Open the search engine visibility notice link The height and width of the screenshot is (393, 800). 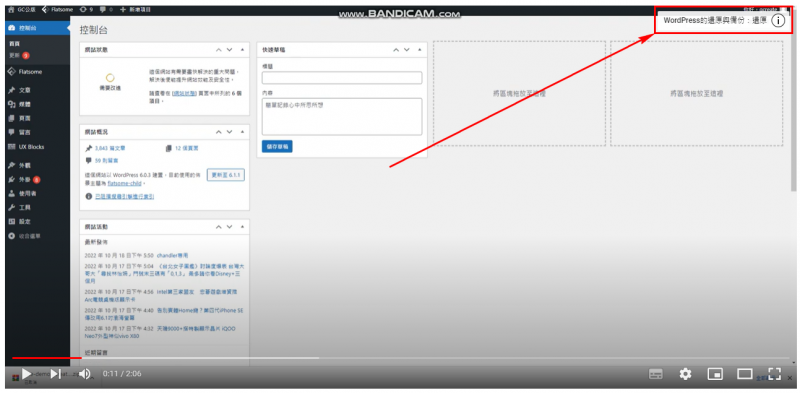(x=124, y=196)
